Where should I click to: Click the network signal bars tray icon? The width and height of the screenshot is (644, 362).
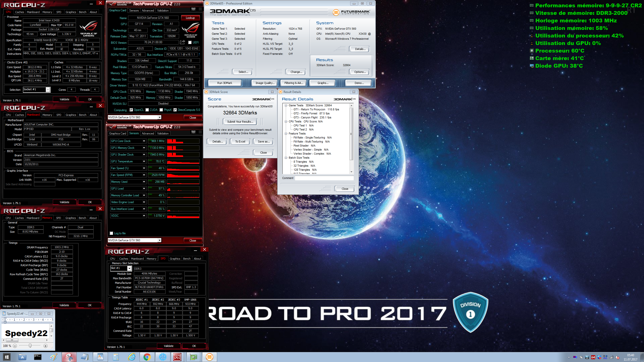[611, 357]
